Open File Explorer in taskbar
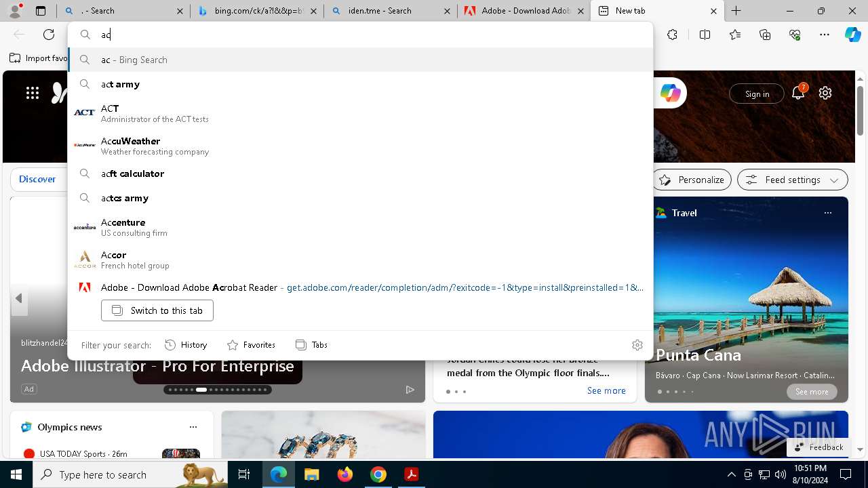 click(311, 474)
